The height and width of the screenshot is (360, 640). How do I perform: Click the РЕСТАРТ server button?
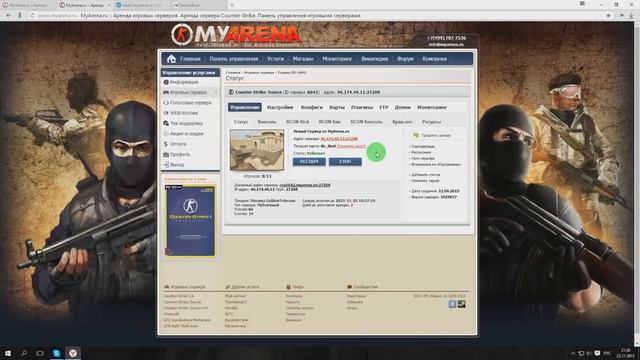[309, 162]
